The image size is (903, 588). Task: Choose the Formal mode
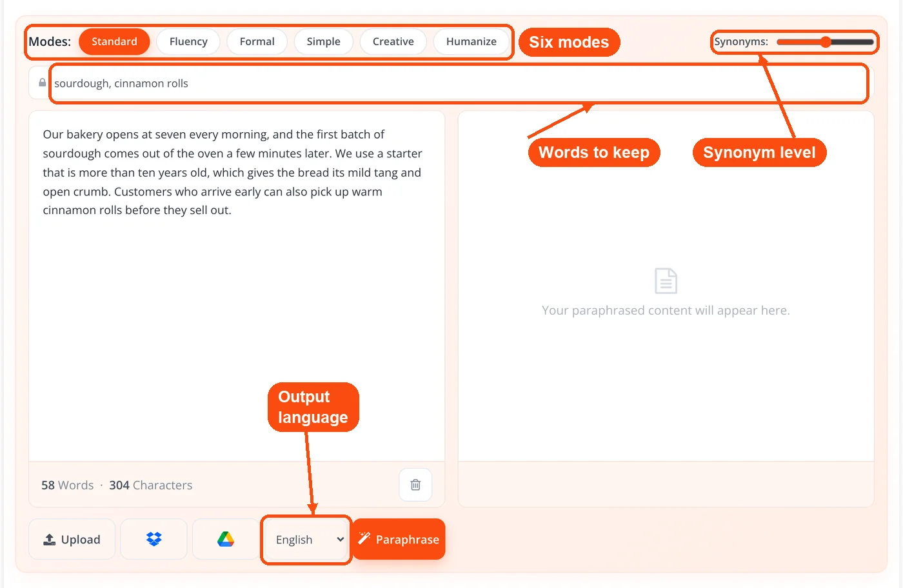[257, 41]
